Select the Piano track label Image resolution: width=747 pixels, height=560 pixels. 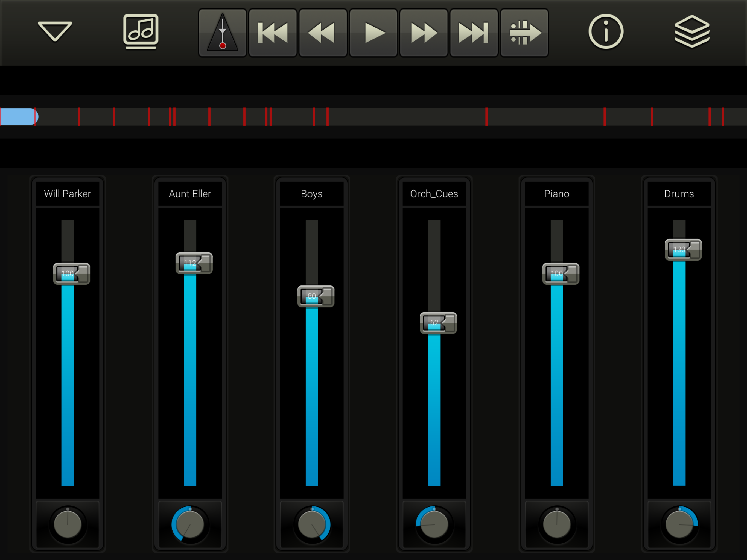(x=556, y=194)
